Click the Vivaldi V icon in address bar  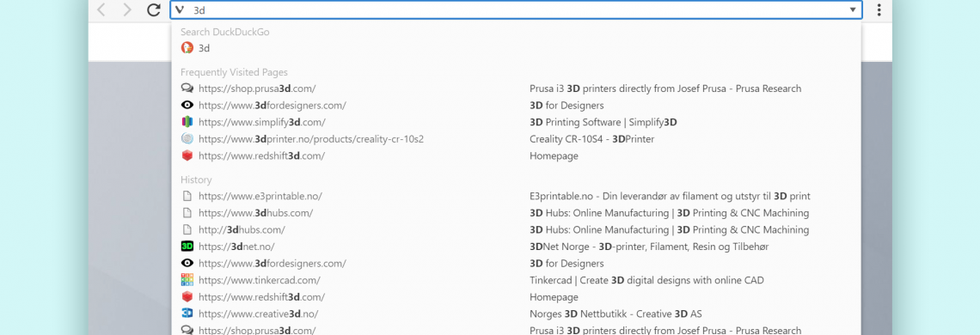pyautogui.click(x=180, y=9)
